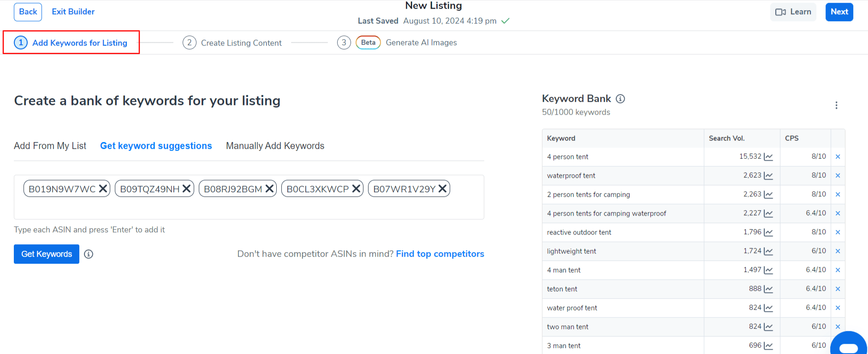Open Keyword Bank info icon
868x354 pixels.
620,99
